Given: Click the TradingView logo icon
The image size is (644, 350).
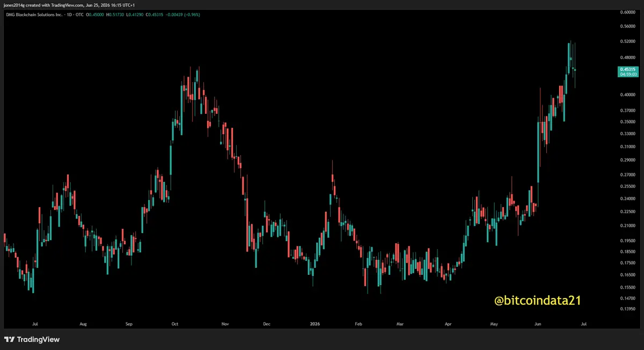Looking at the screenshot, I should point(9,339).
